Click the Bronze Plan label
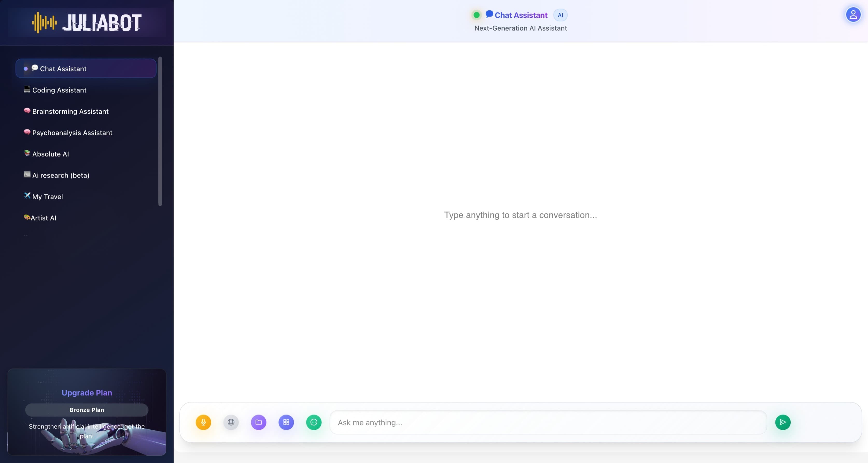 pyautogui.click(x=87, y=410)
